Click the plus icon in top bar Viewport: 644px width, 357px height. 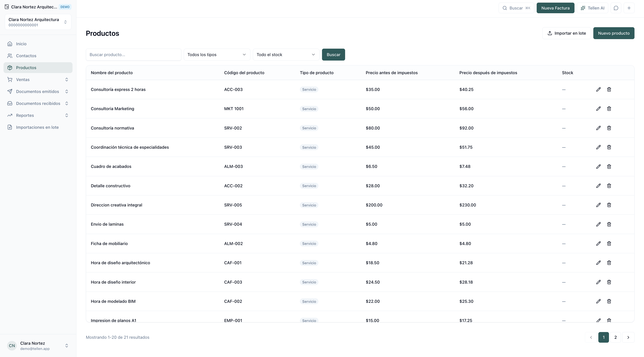[629, 8]
